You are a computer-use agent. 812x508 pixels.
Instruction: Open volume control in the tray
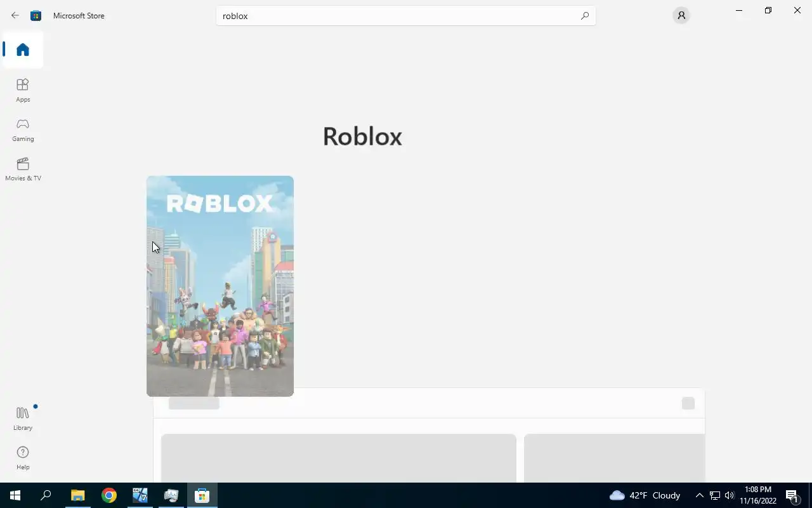click(x=730, y=495)
